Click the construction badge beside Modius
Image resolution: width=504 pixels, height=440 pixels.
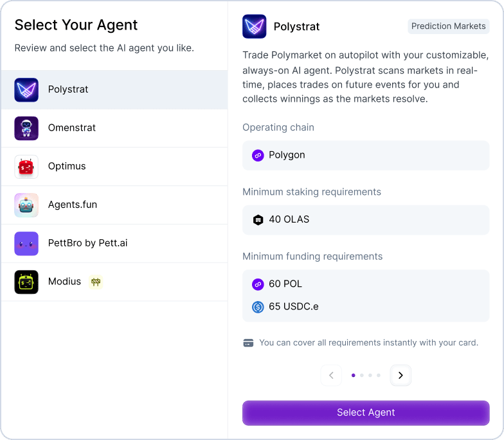(x=96, y=282)
